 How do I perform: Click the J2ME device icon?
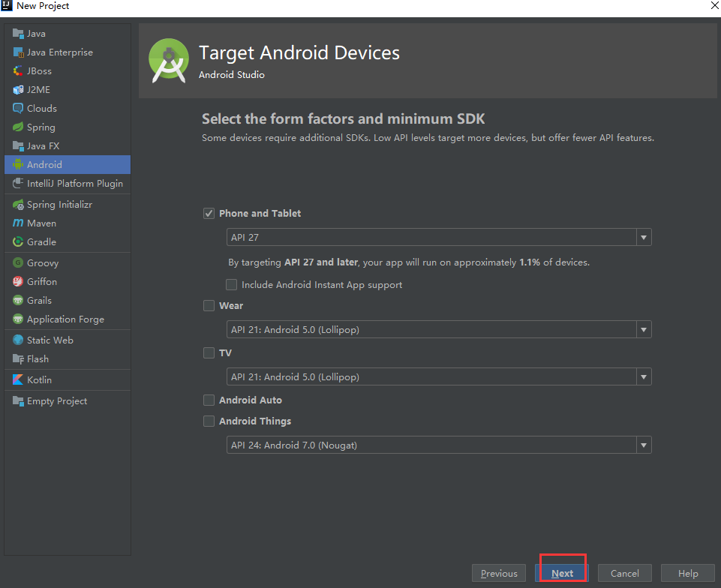18,90
